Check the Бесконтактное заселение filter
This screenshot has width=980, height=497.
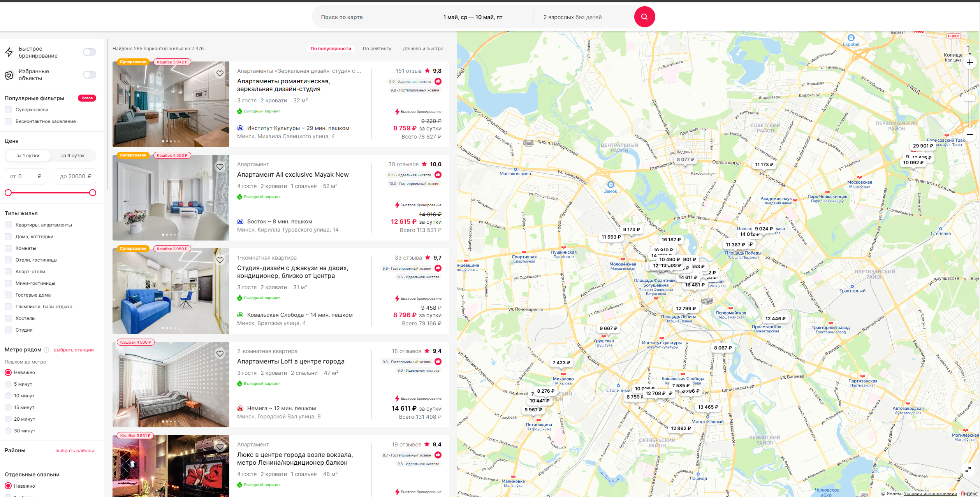(8, 121)
